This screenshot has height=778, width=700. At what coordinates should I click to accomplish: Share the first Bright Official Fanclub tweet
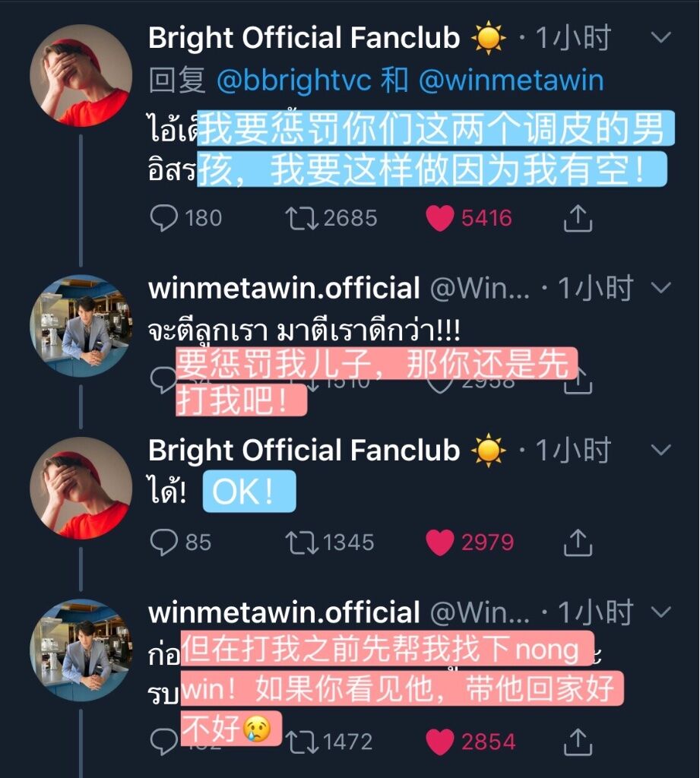point(578,218)
